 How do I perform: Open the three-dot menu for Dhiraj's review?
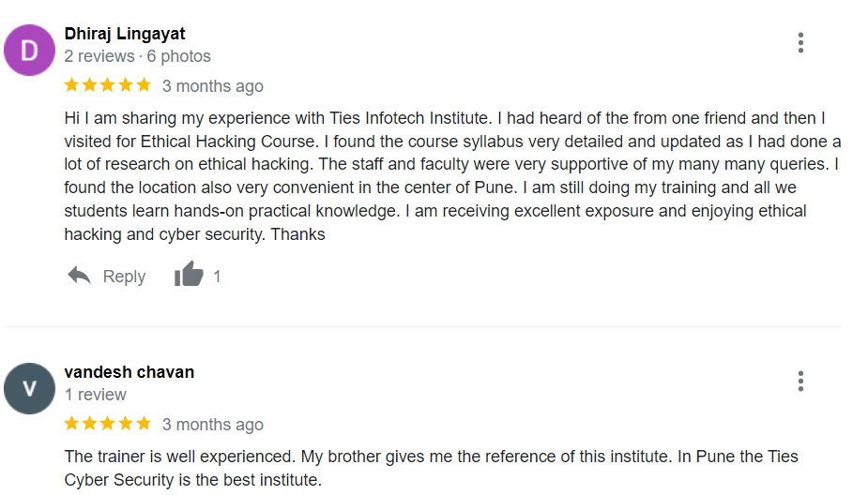pyautogui.click(x=800, y=42)
